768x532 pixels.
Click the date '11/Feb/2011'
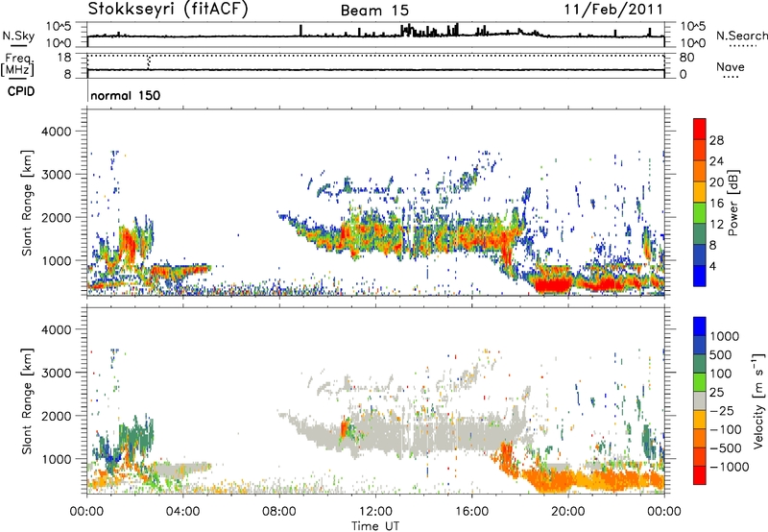coord(613,10)
